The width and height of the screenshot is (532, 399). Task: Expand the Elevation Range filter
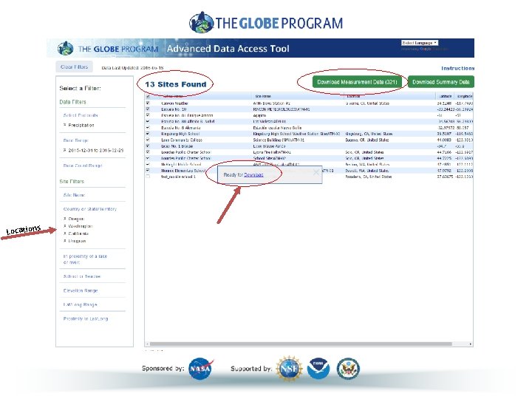coord(81,290)
